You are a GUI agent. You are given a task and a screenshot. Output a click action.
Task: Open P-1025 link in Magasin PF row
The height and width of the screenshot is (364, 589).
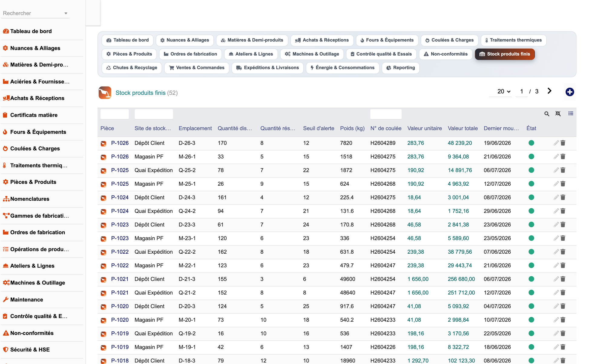[x=120, y=184]
